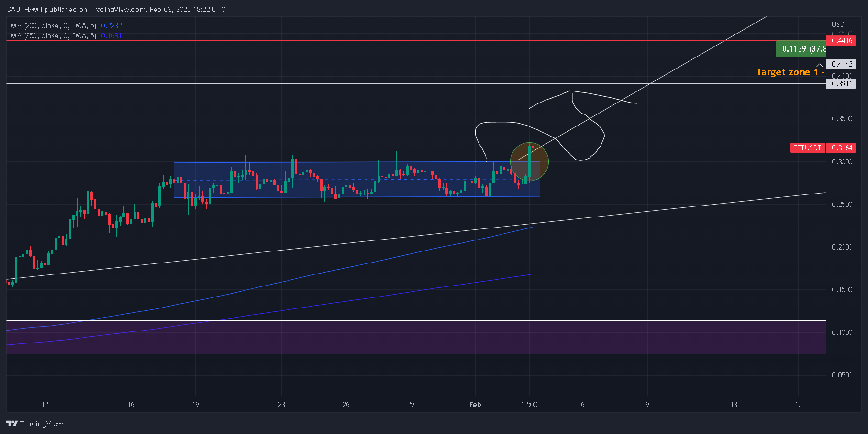Click the 0.1000 axis price label
The width and height of the screenshot is (868, 434).
[842, 332]
